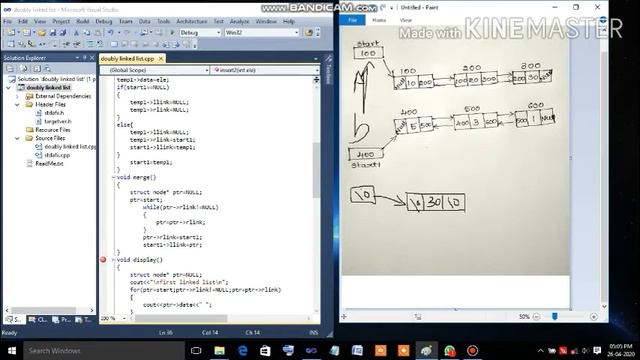Zoom out with the minus button in Paint
The image size is (640, 360).
(x=536, y=317)
